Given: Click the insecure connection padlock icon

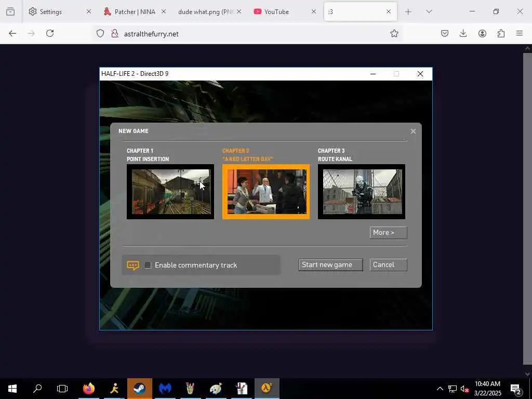Looking at the screenshot, I should [x=115, y=33].
